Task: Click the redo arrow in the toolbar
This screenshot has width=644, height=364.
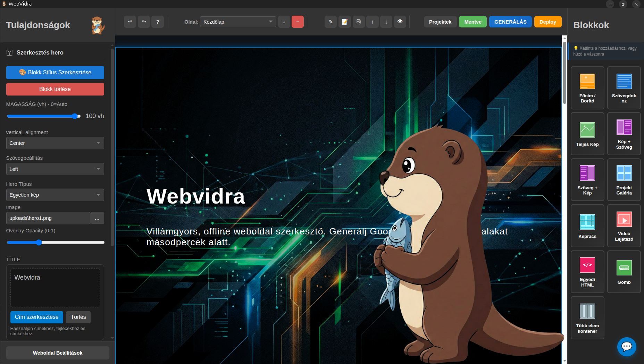Action: [144, 22]
